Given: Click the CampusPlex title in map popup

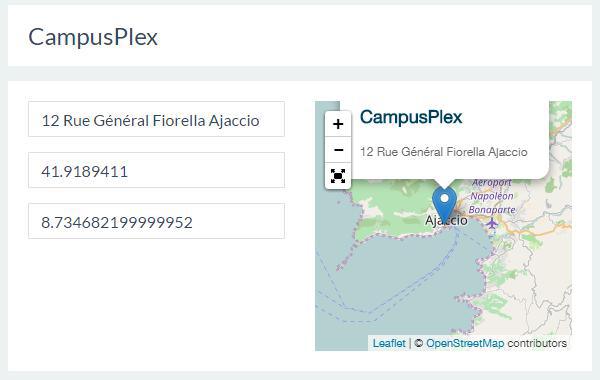Looking at the screenshot, I should pyautogui.click(x=411, y=117).
